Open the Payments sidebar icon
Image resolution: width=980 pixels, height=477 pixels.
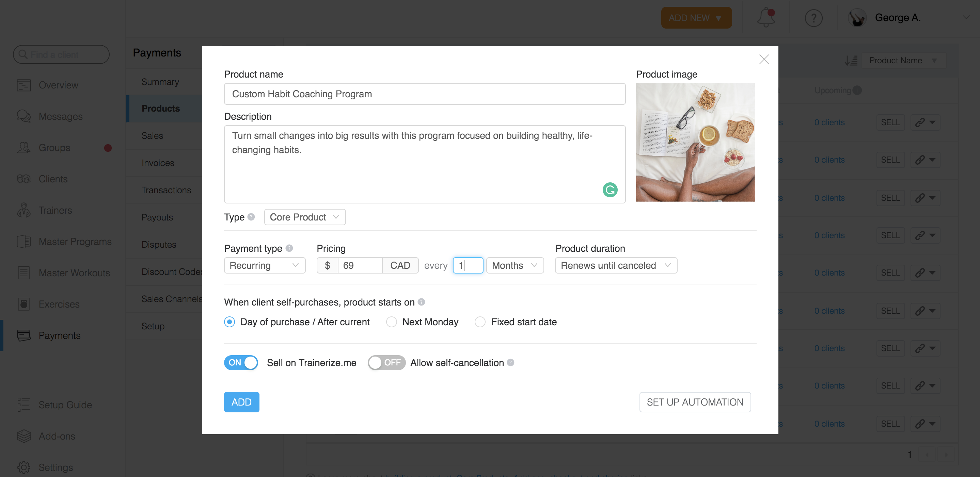point(23,335)
